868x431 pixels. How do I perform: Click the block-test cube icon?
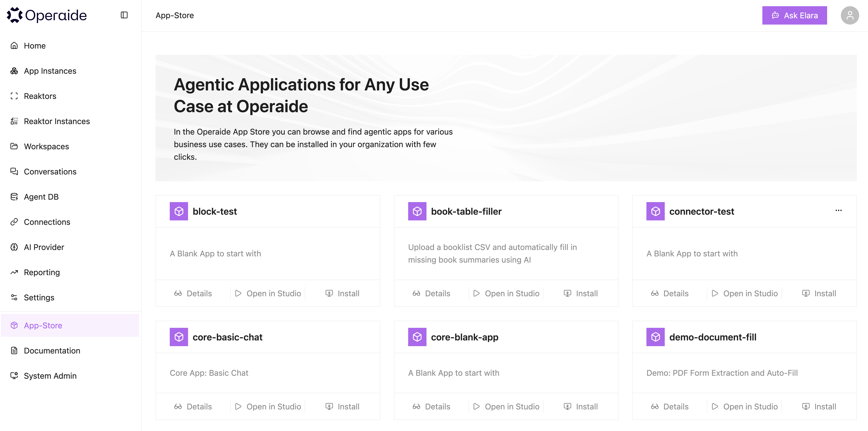pyautogui.click(x=179, y=211)
